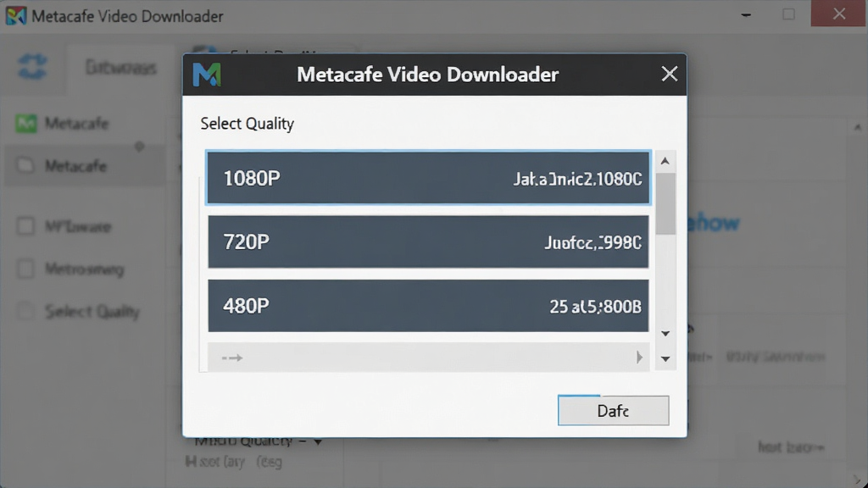Viewport: 868px width, 488px height.
Task: Pick the 480P quality row
Action: click(x=428, y=305)
